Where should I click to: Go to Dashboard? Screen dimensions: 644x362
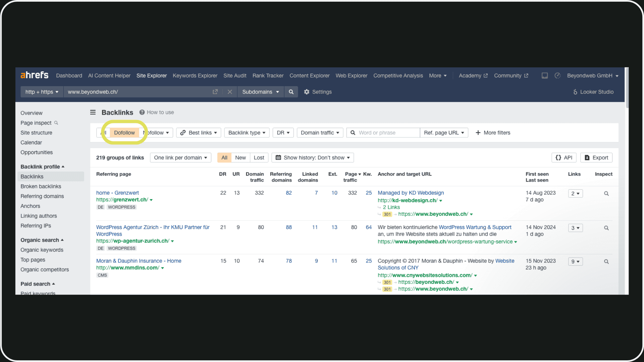tap(69, 76)
